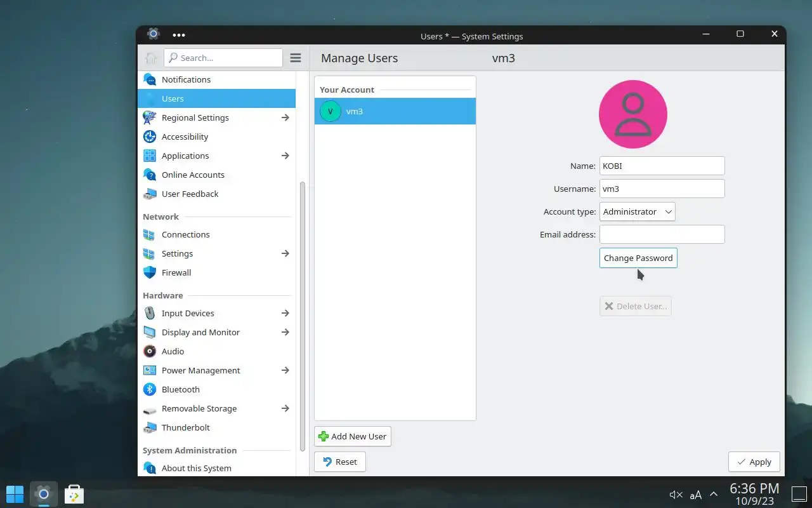Open the Account type dropdown

coord(637,211)
